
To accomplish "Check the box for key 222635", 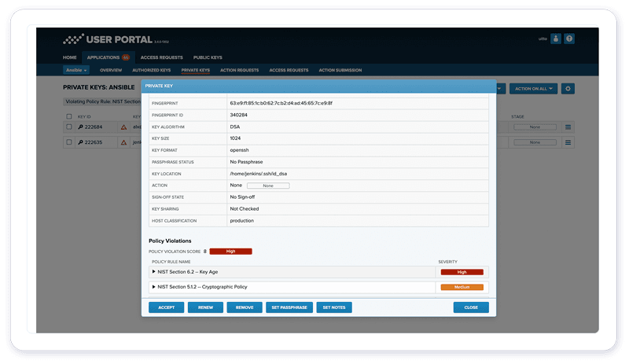I will [x=69, y=142].
